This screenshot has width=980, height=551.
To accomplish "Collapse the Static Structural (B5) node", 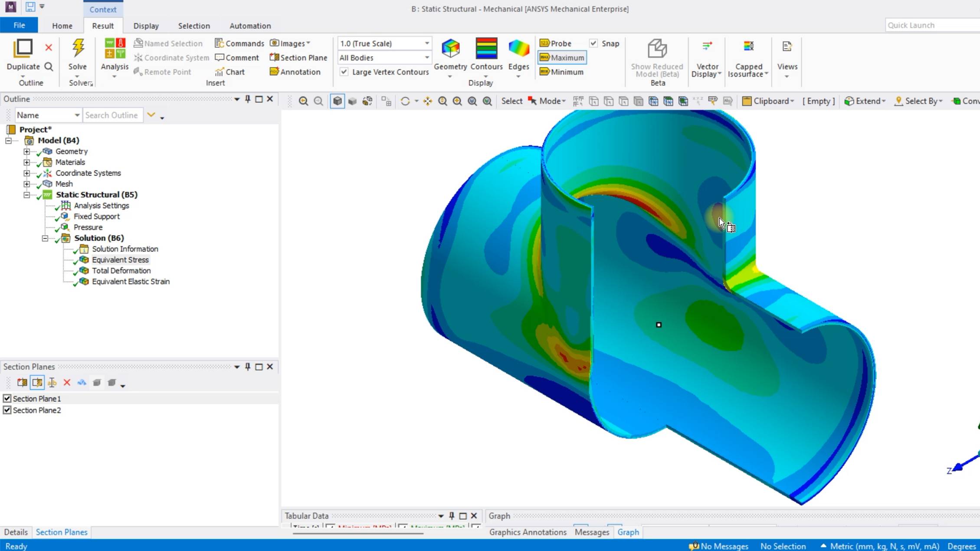I will [x=26, y=195].
